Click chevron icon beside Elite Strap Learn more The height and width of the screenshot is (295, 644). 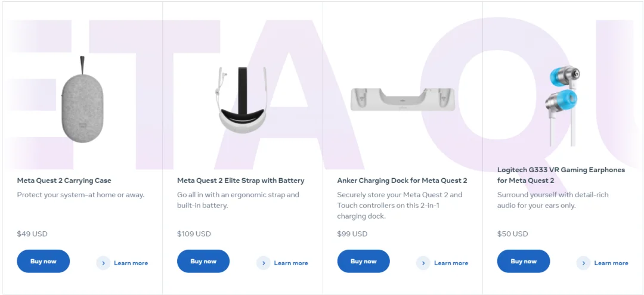tap(264, 263)
